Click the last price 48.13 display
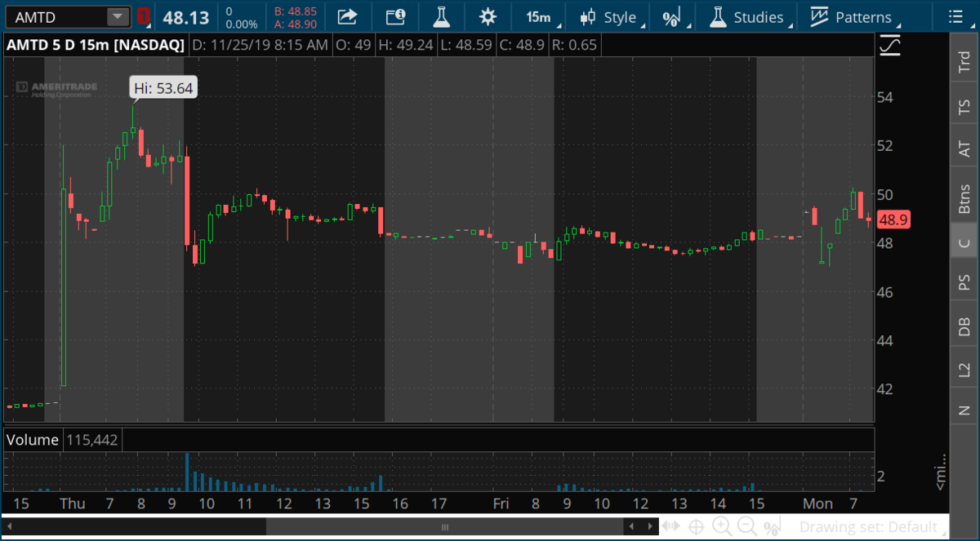This screenshot has width=980, height=541. coord(185,17)
